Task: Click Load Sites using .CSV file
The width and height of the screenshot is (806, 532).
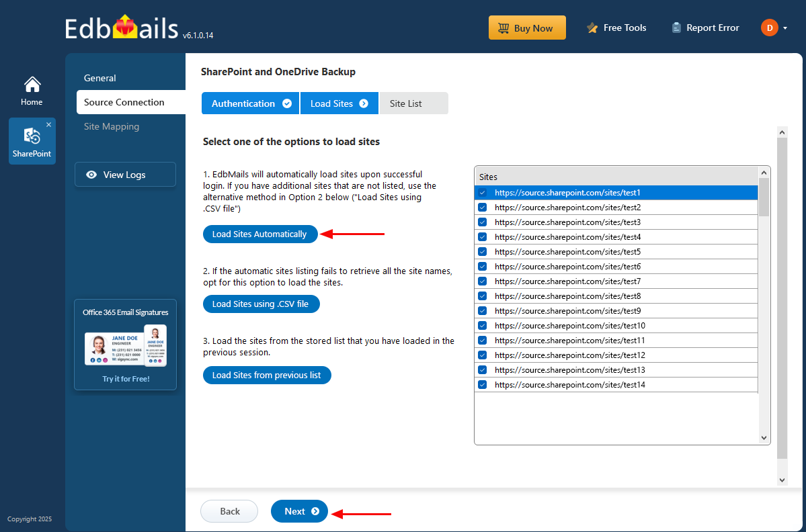Action: pyautogui.click(x=261, y=304)
